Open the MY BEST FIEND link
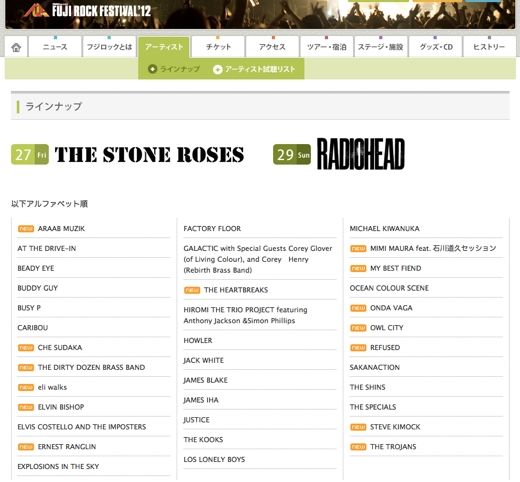 pos(396,268)
